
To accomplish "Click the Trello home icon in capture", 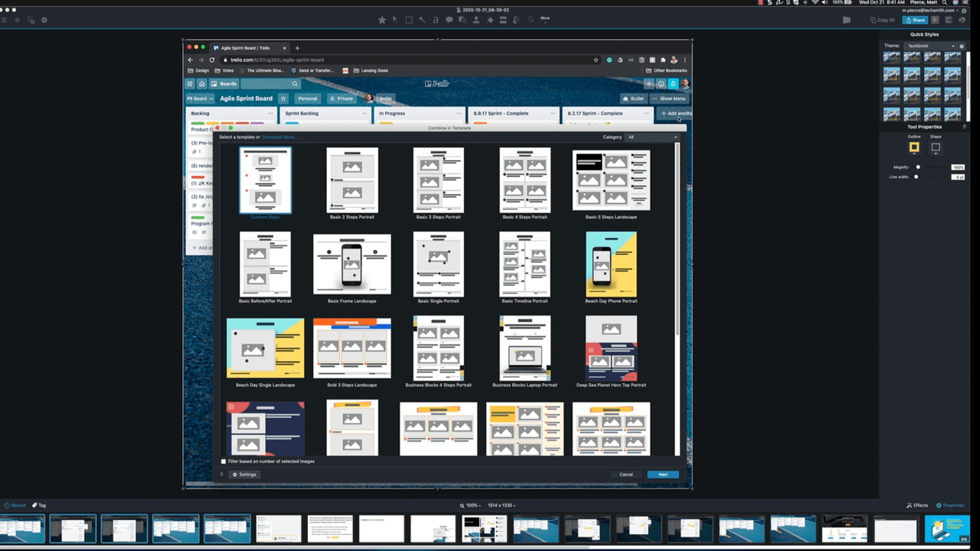I will pyautogui.click(x=202, y=84).
